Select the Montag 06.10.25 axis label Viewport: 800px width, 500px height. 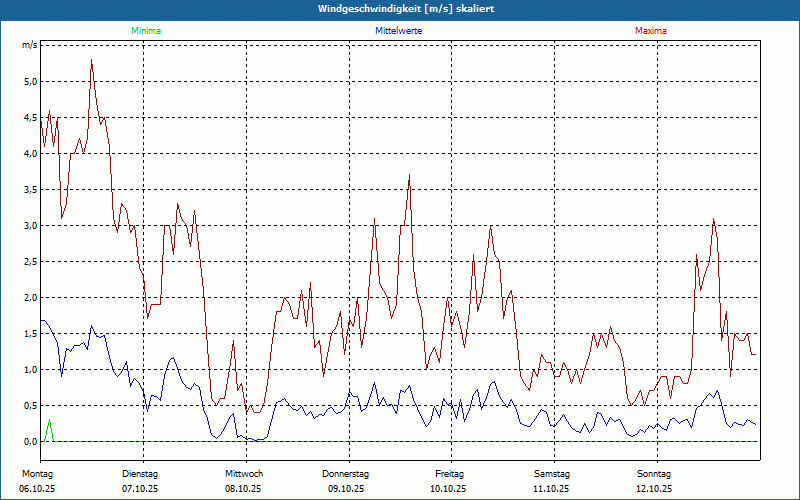point(37,481)
